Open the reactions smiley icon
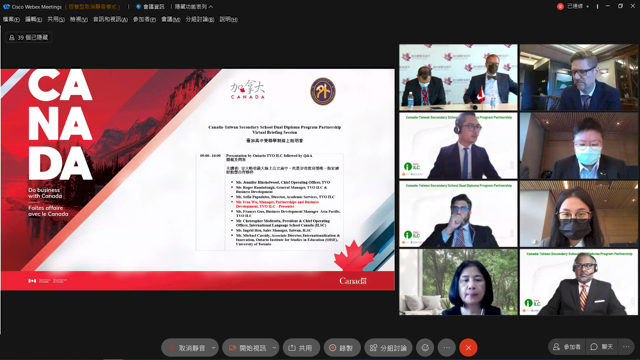Viewport: 640px width, 360px height. pyautogui.click(x=425, y=348)
